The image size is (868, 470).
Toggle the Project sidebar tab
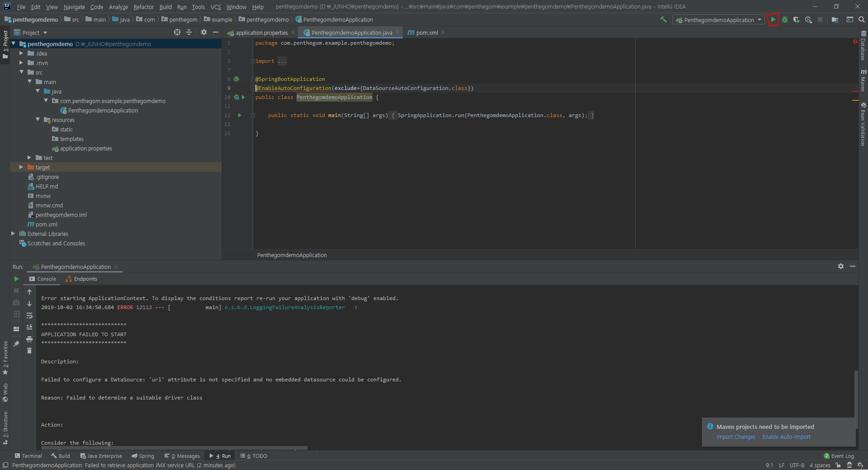(5, 44)
